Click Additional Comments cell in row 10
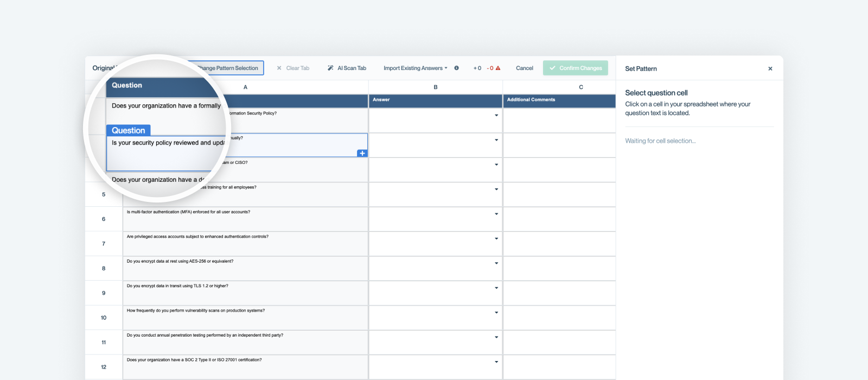This screenshot has height=380, width=868. click(x=559, y=318)
